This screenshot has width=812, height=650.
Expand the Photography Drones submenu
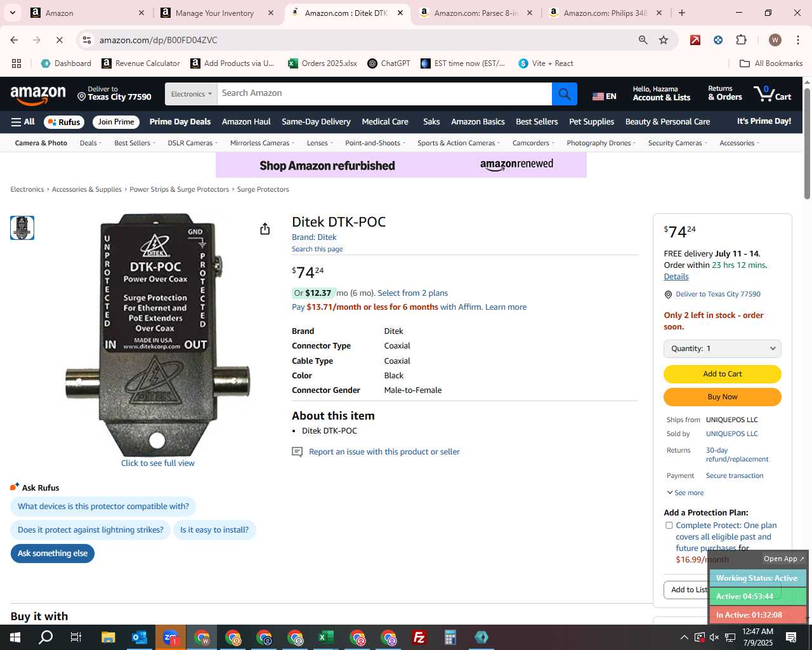[601, 143]
